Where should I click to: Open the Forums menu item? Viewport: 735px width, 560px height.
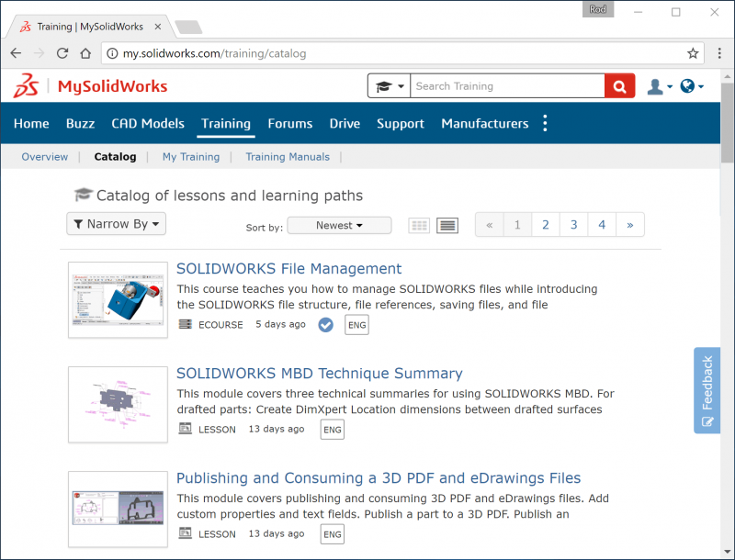click(289, 123)
